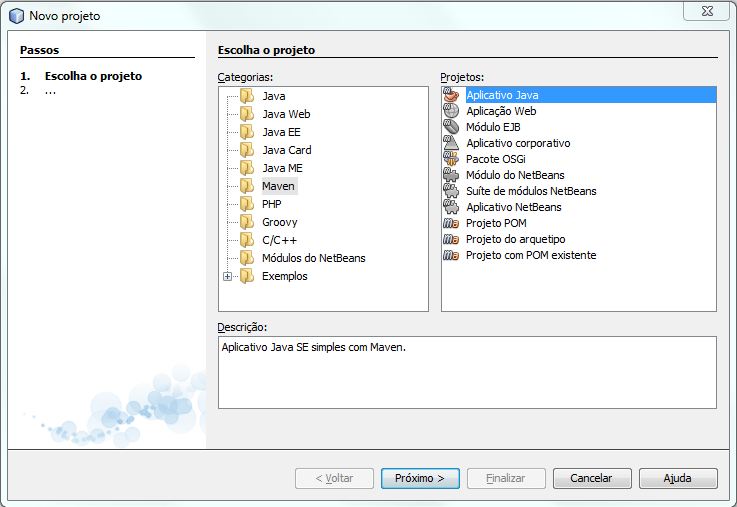This screenshot has width=737, height=507.
Task: Expand the Exemplos category tree node
Action: coord(228,276)
